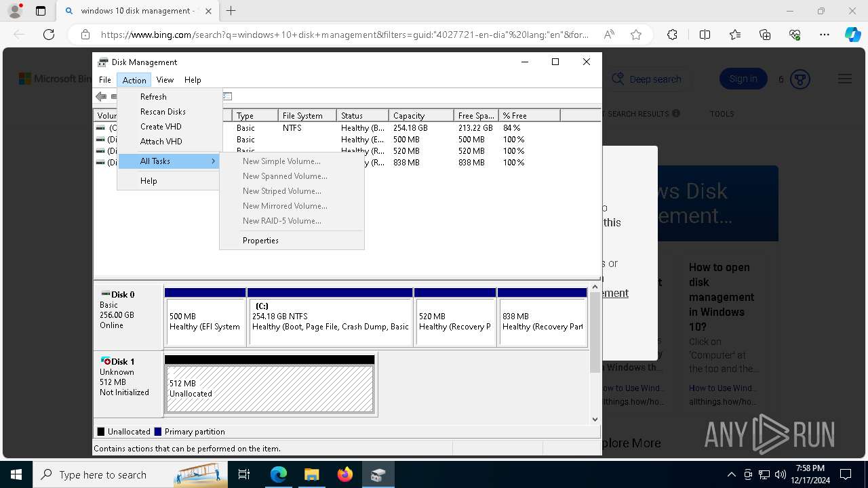Close the open Action menu
Viewport: 868px width, 488px height.
click(x=134, y=80)
